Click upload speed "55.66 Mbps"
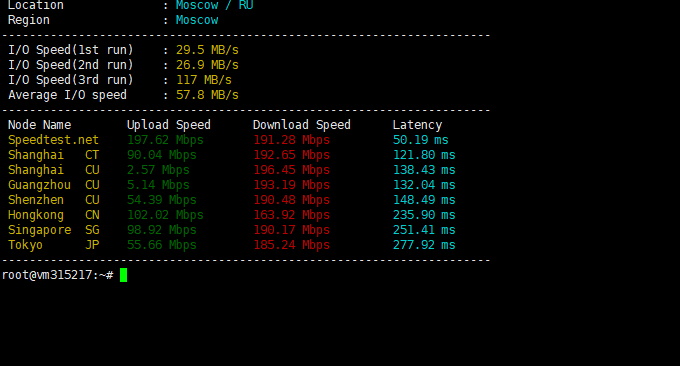This screenshot has height=366, width=680. click(x=162, y=245)
